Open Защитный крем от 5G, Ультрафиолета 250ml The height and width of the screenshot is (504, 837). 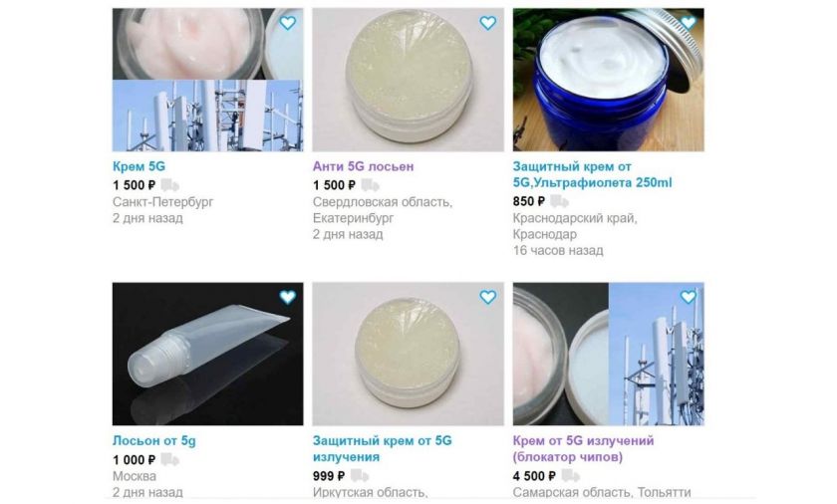click(592, 174)
